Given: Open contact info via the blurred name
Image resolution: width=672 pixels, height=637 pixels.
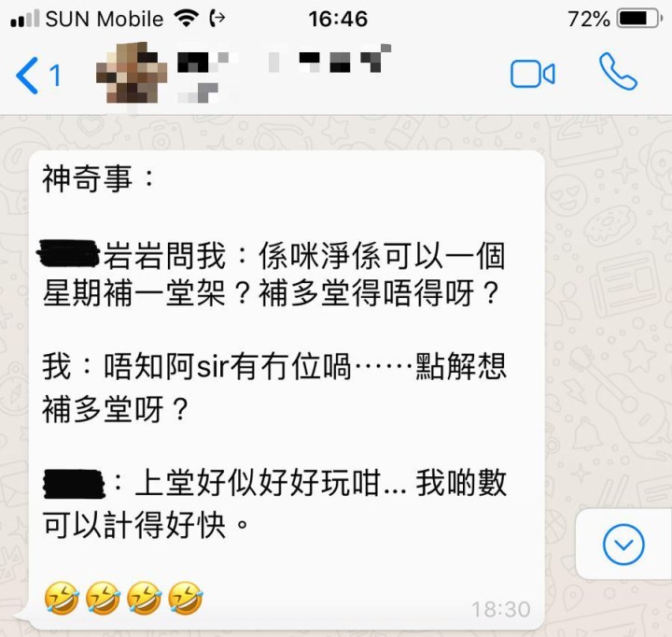Looking at the screenshot, I should pos(284,59).
